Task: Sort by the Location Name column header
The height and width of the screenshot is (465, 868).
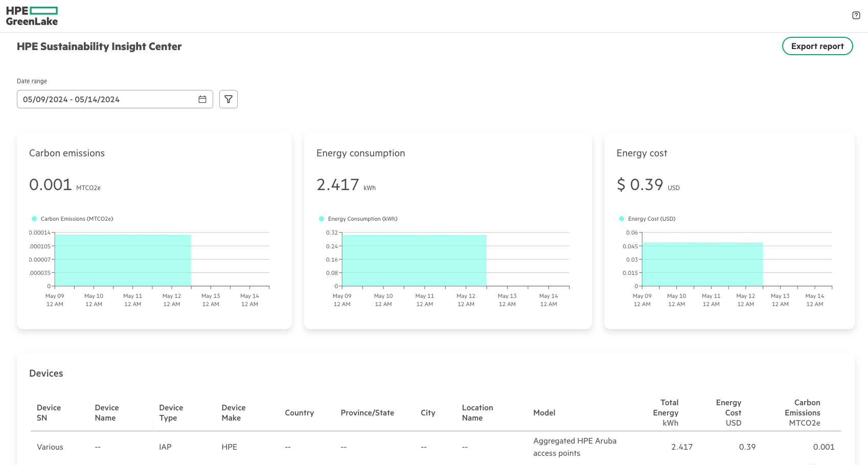Action: pyautogui.click(x=477, y=413)
